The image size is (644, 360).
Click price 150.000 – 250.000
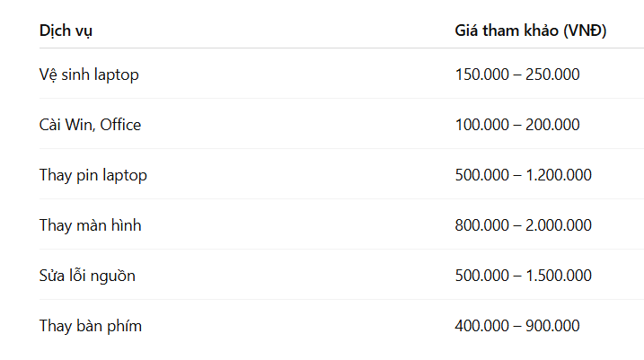(517, 75)
